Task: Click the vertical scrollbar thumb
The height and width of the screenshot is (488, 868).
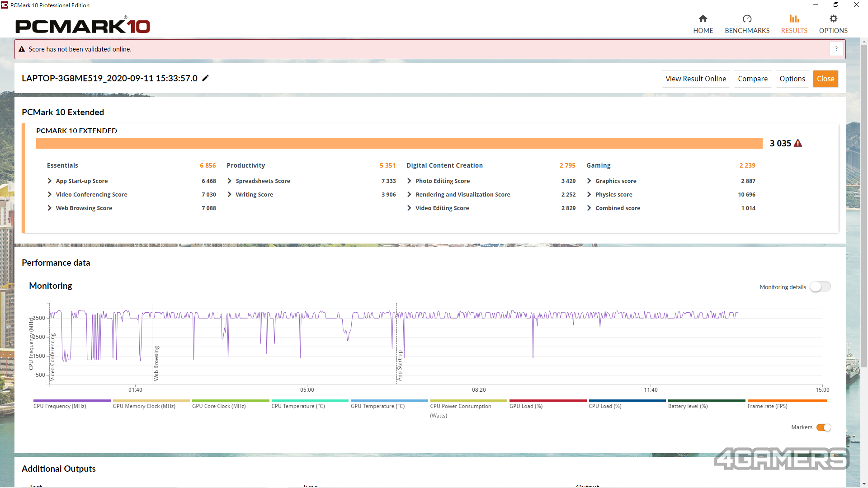Action: [x=864, y=206]
